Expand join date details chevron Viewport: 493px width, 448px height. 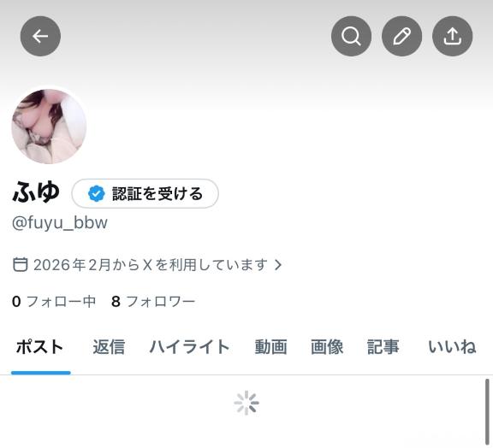(278, 264)
